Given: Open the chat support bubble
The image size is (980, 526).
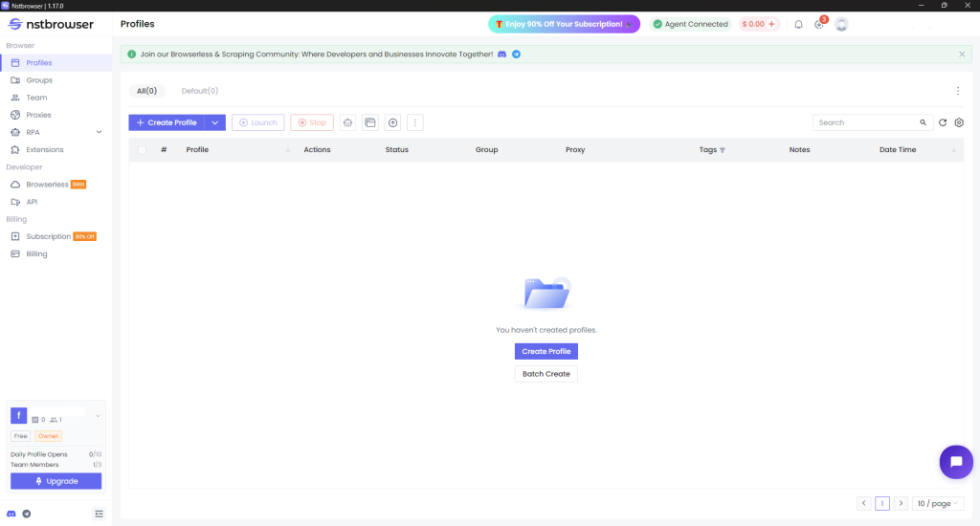Looking at the screenshot, I should (x=956, y=462).
